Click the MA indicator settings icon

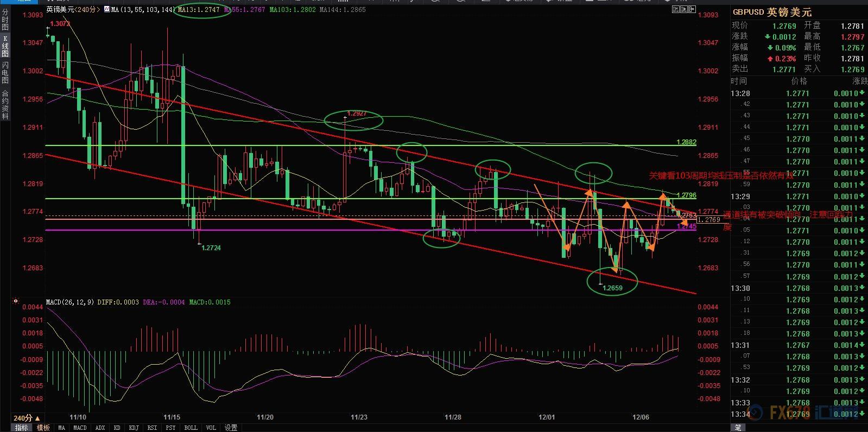(106, 10)
